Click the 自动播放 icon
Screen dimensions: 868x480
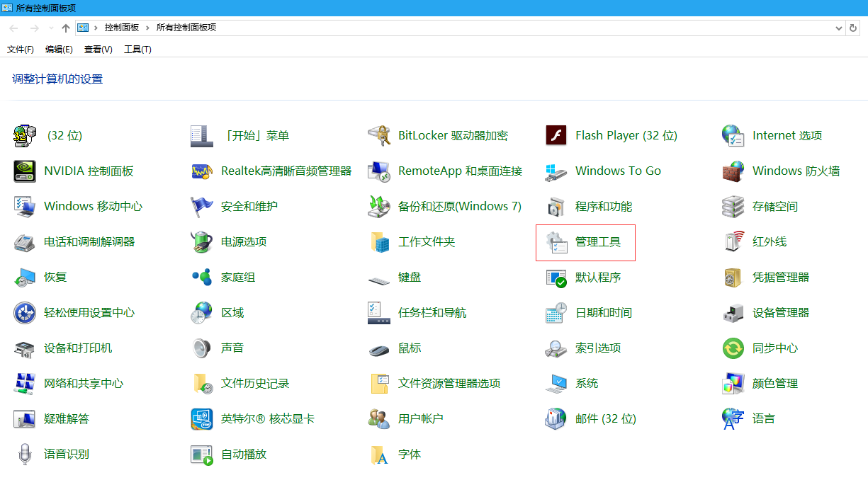[202, 454]
